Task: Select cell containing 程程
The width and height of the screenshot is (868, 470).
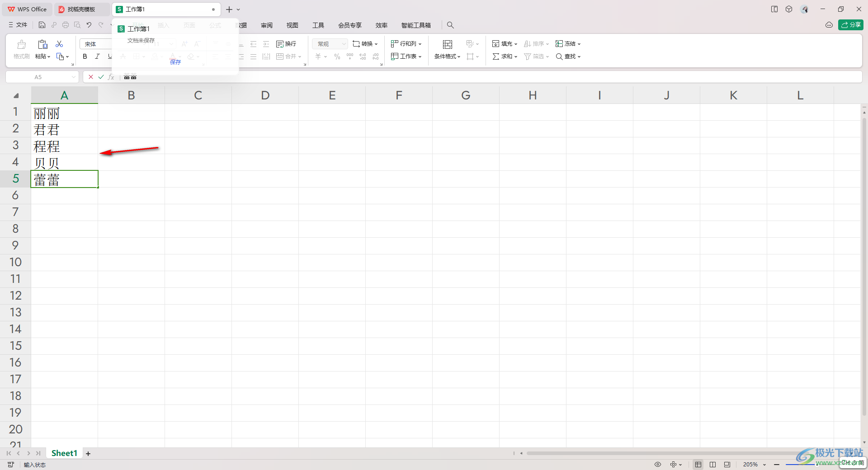Action: (x=64, y=146)
